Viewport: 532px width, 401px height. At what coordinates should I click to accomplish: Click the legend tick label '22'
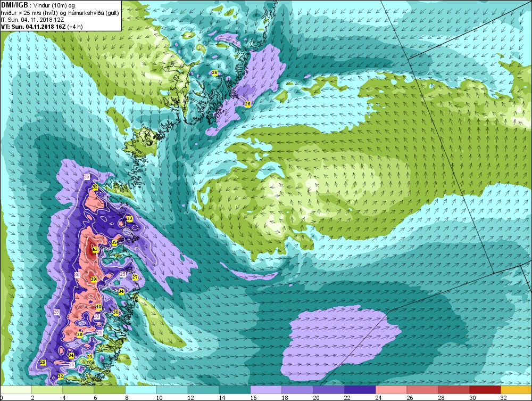pos(347,398)
